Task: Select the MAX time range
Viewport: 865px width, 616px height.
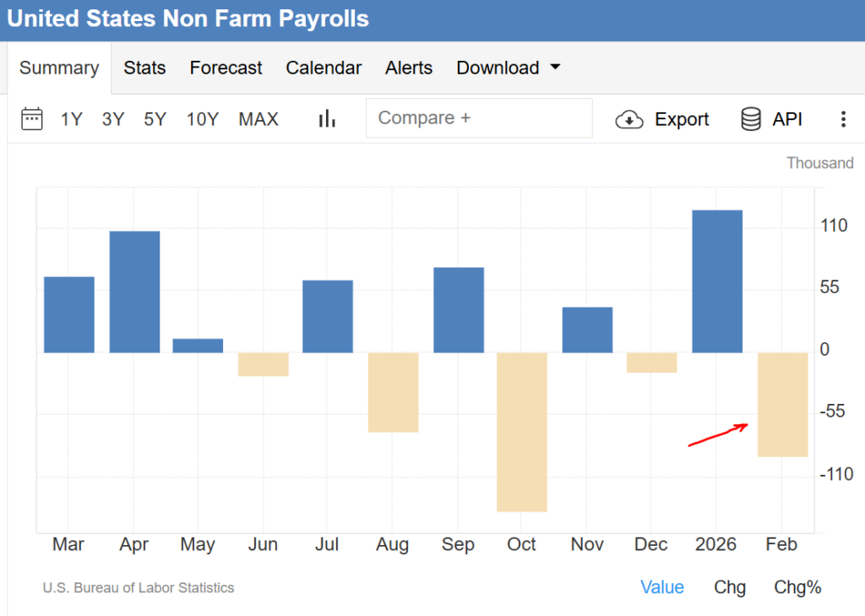Action: click(258, 119)
